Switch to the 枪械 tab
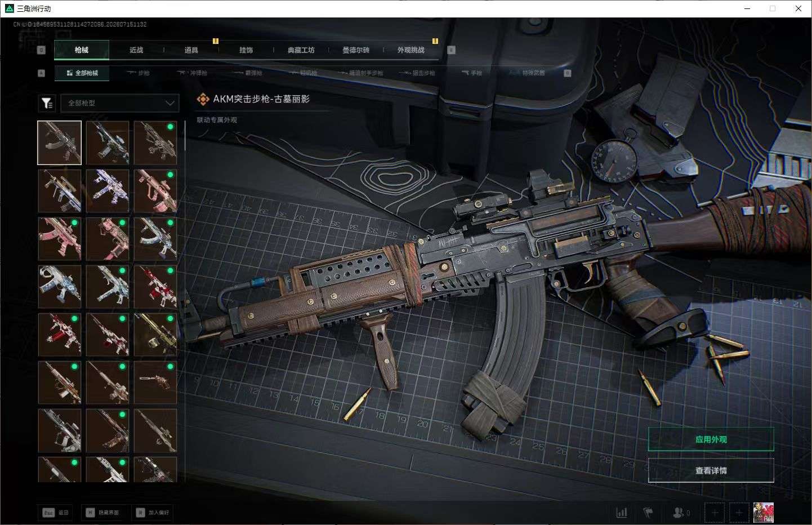812x525 pixels. (x=82, y=50)
